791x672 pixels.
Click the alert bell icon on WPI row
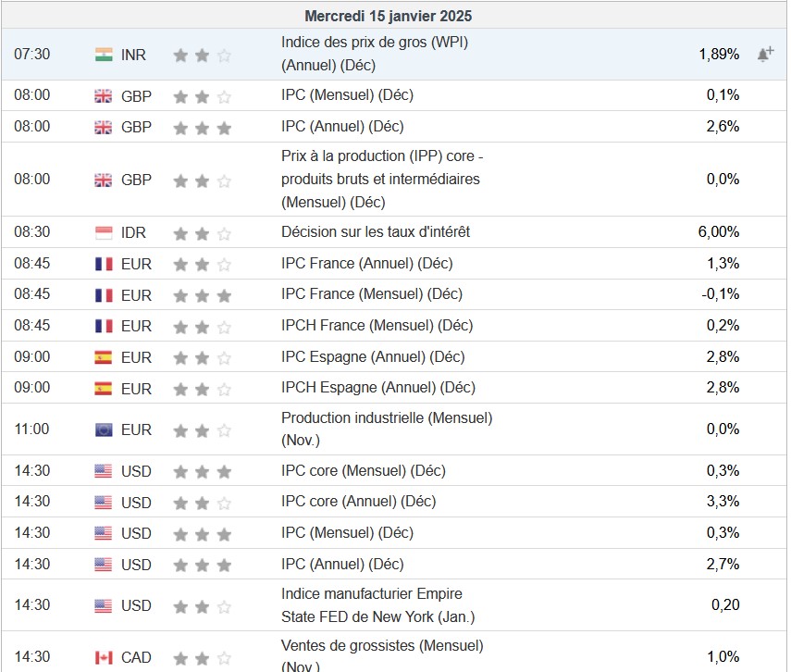coord(764,55)
